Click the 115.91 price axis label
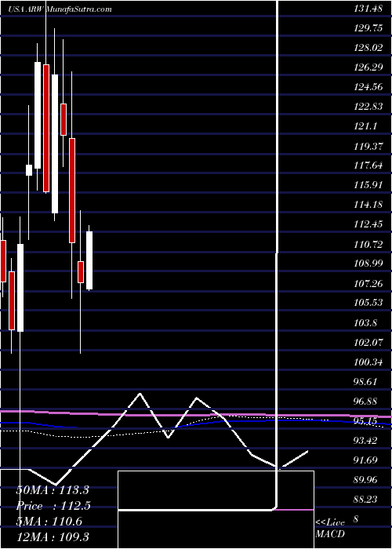The width and height of the screenshot is (392, 549). click(x=368, y=185)
